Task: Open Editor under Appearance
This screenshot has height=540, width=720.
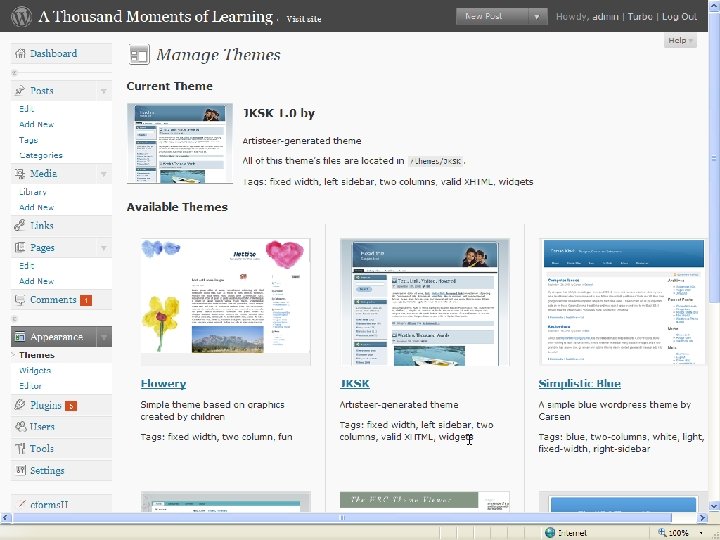Action: 30,386
